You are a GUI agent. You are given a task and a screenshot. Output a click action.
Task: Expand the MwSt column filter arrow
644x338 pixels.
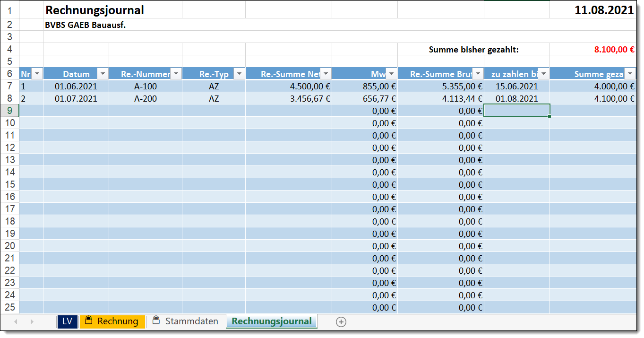click(x=391, y=74)
